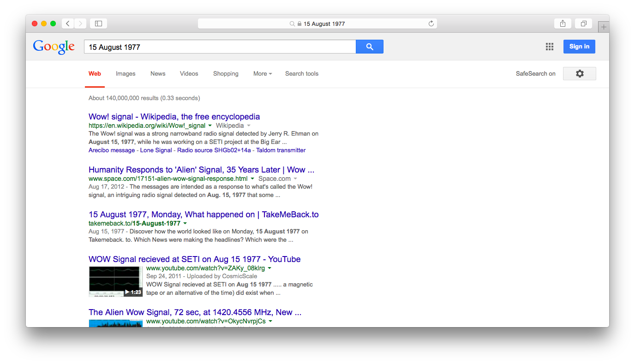Click the SafeSearch on label
The width and height of the screenshot is (635, 364).
point(536,73)
